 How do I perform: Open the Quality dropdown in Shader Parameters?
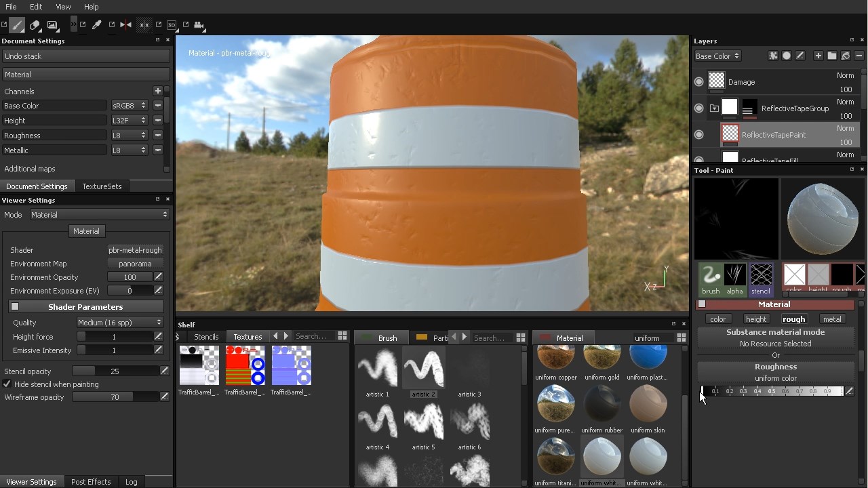point(119,323)
